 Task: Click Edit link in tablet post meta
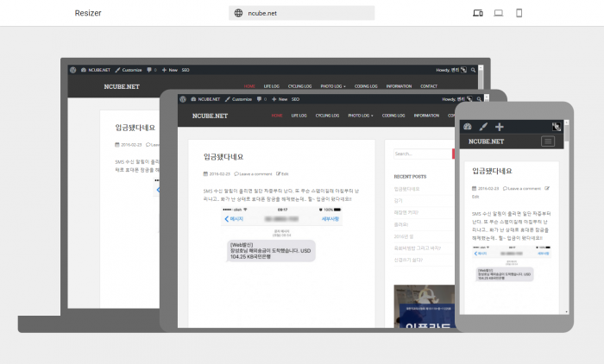click(x=282, y=173)
